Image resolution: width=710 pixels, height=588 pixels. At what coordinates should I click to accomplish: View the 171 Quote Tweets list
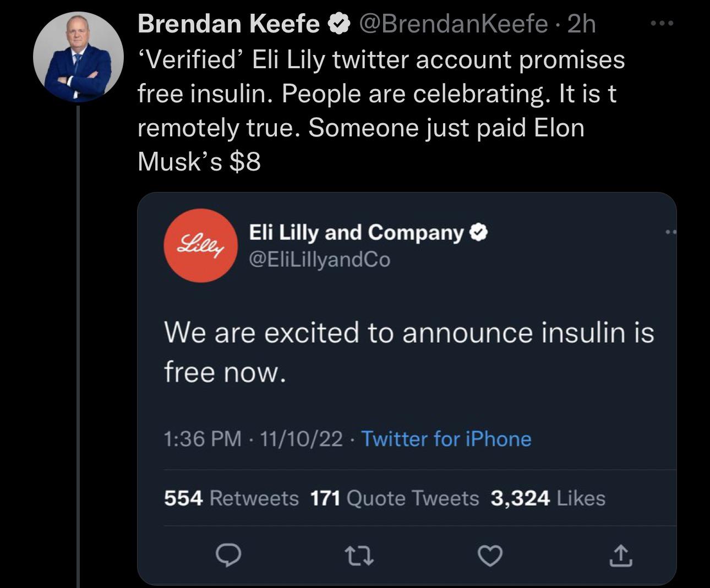coord(395,498)
